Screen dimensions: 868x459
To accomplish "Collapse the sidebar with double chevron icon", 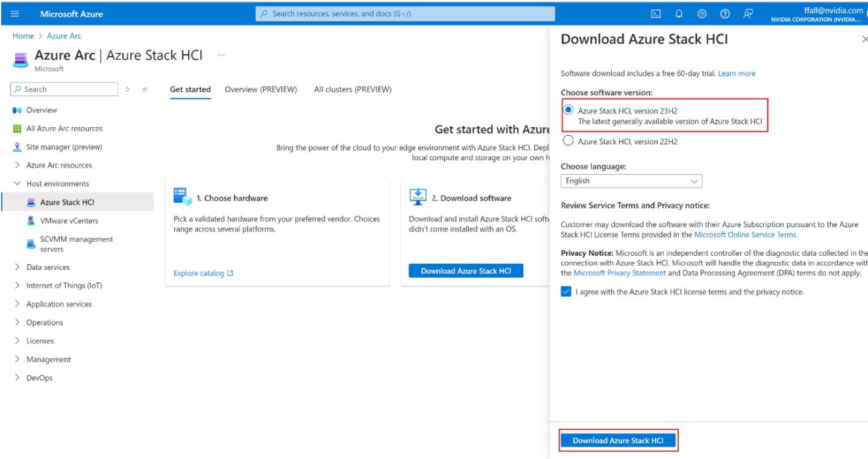I will click(145, 89).
